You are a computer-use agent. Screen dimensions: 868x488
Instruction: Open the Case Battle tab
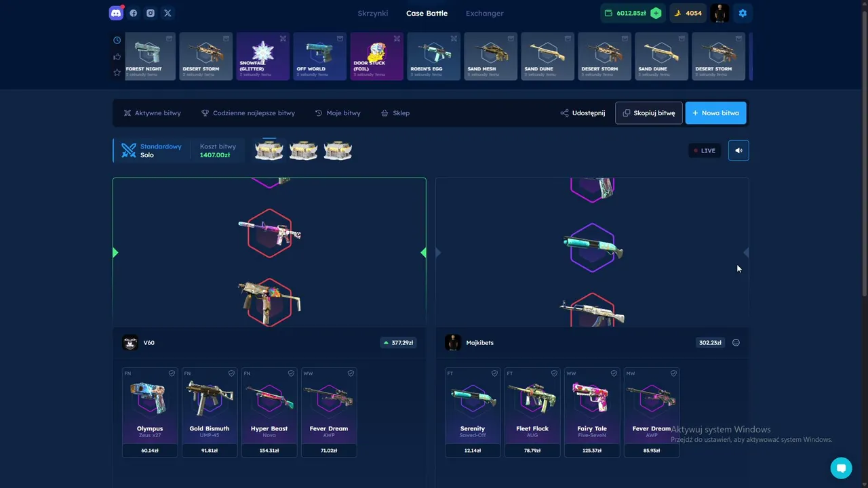point(427,13)
